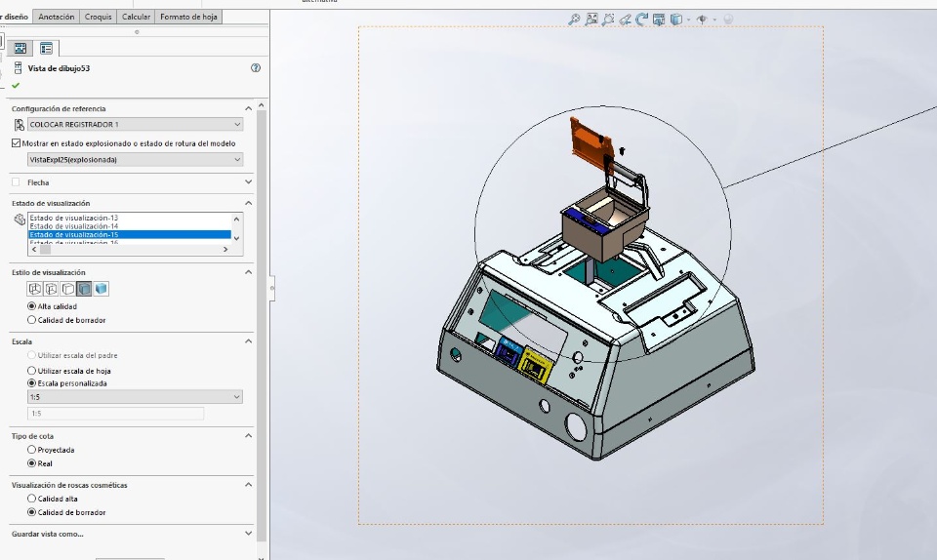Open the VistaExpl25(explosionada) dropdown
The height and width of the screenshot is (560, 937).
pyautogui.click(x=135, y=159)
